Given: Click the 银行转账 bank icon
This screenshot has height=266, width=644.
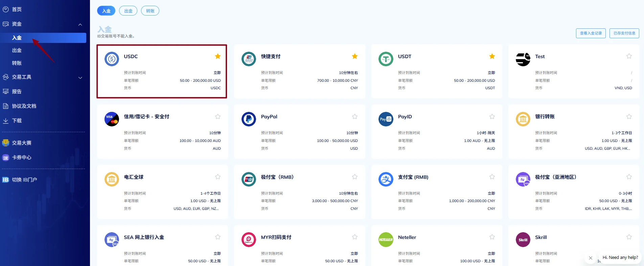Looking at the screenshot, I should coord(523,119).
